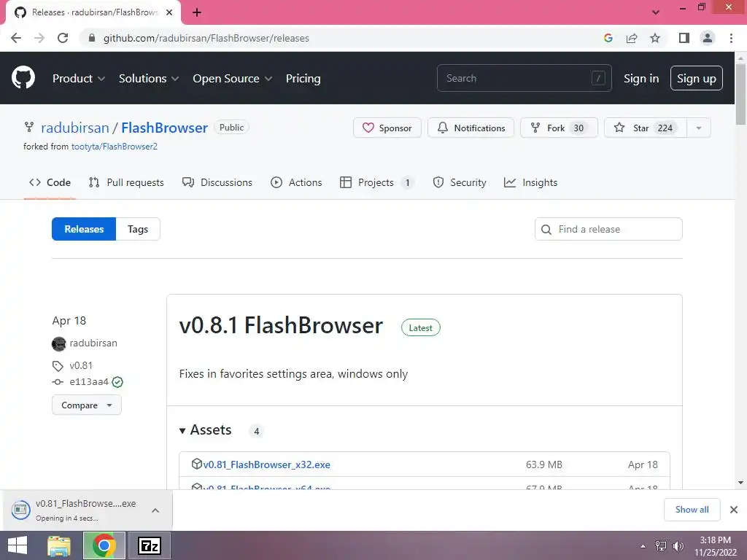Image resolution: width=747 pixels, height=560 pixels.
Task: Open the Product dropdown menu
Action: point(78,79)
